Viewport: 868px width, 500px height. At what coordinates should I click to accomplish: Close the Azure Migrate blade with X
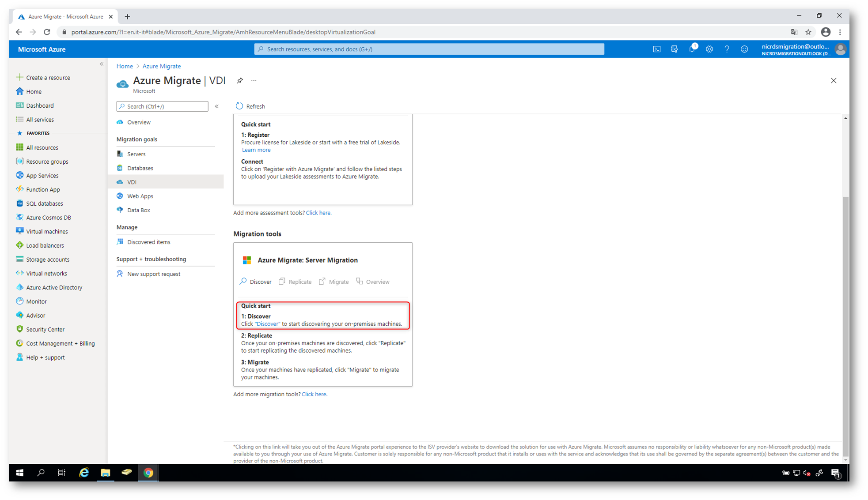coord(834,80)
